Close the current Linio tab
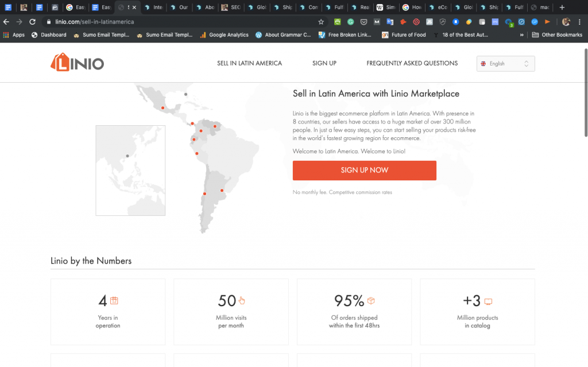588x367 pixels. coord(134,7)
